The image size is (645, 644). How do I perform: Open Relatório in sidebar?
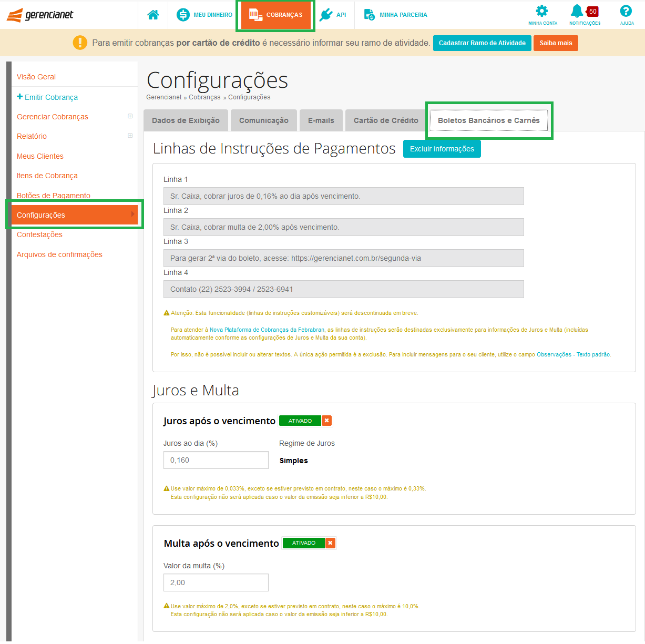tap(32, 136)
